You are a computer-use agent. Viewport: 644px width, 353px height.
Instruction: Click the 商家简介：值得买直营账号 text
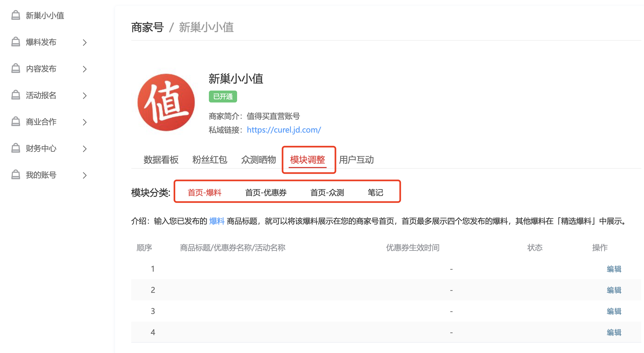254,116
